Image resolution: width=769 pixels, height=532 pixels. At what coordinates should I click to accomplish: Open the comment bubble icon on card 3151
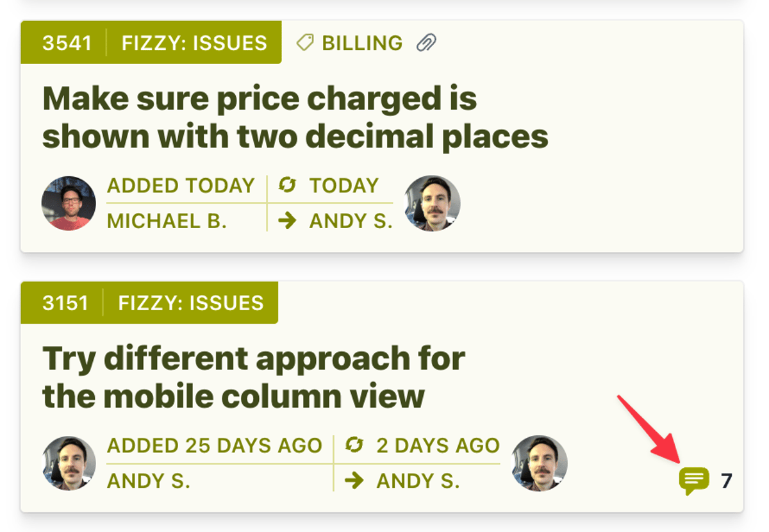click(695, 478)
